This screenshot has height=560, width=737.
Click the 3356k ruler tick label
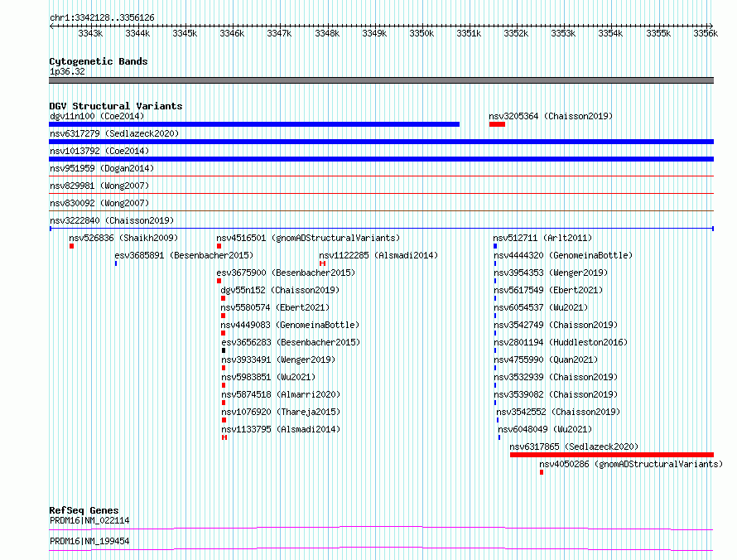tap(706, 34)
